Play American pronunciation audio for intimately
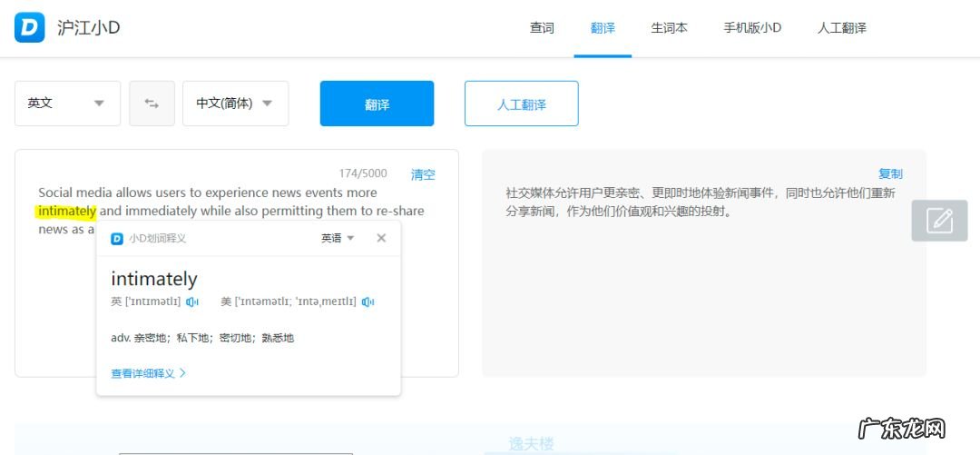The image size is (980, 455). 367,302
